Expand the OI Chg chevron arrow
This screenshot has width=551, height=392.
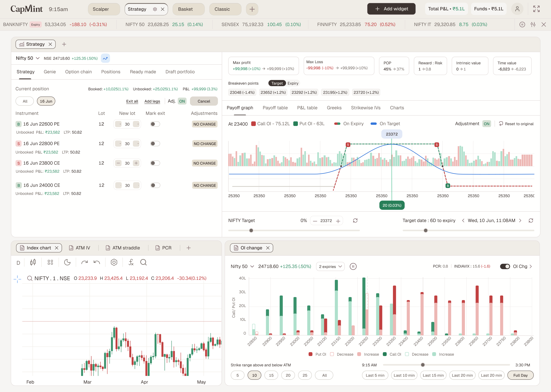tap(531, 266)
